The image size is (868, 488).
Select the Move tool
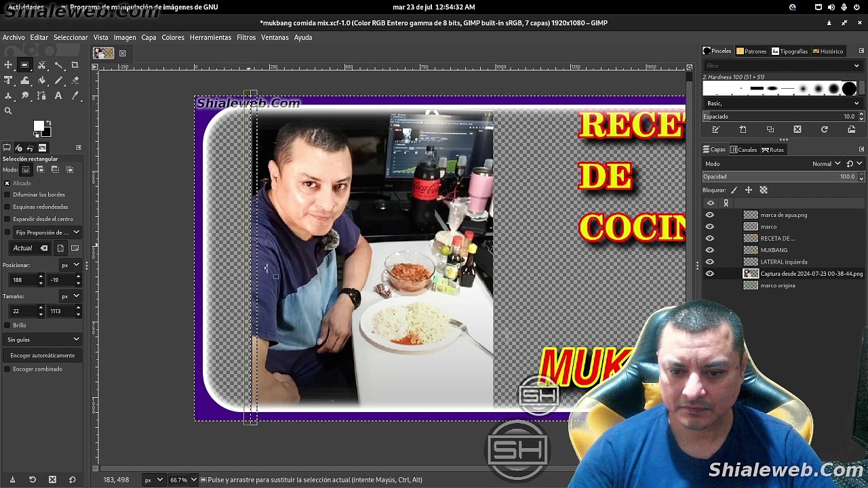click(8, 65)
